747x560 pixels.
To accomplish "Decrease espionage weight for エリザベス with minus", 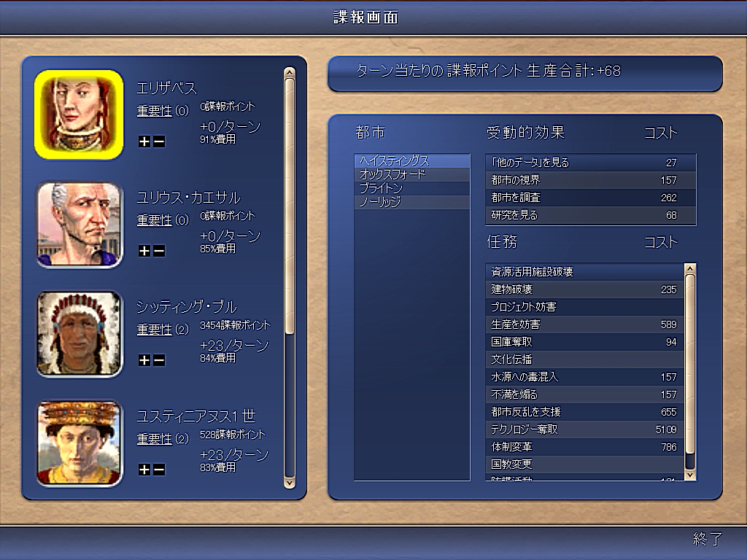I will click(x=159, y=141).
